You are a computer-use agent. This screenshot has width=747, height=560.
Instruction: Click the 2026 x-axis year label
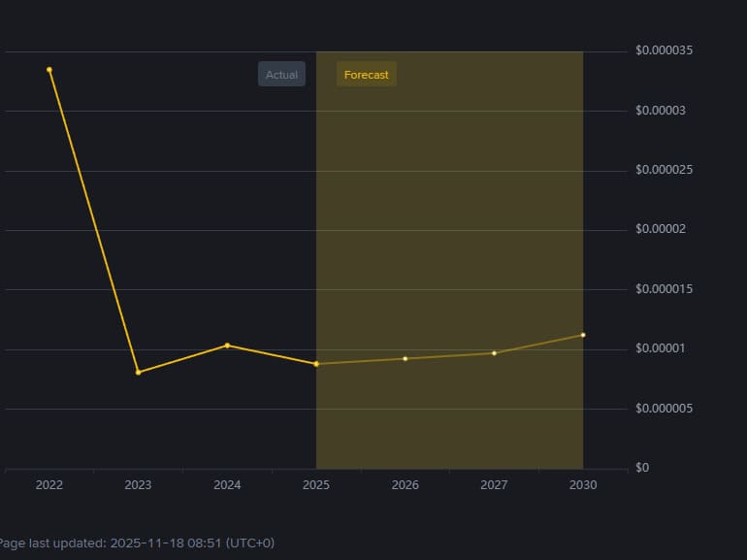(x=406, y=485)
